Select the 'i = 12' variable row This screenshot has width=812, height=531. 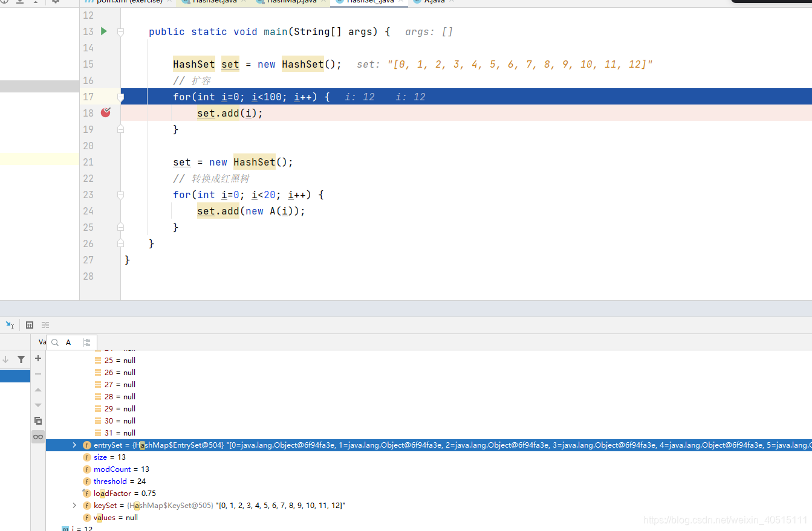coord(429,529)
